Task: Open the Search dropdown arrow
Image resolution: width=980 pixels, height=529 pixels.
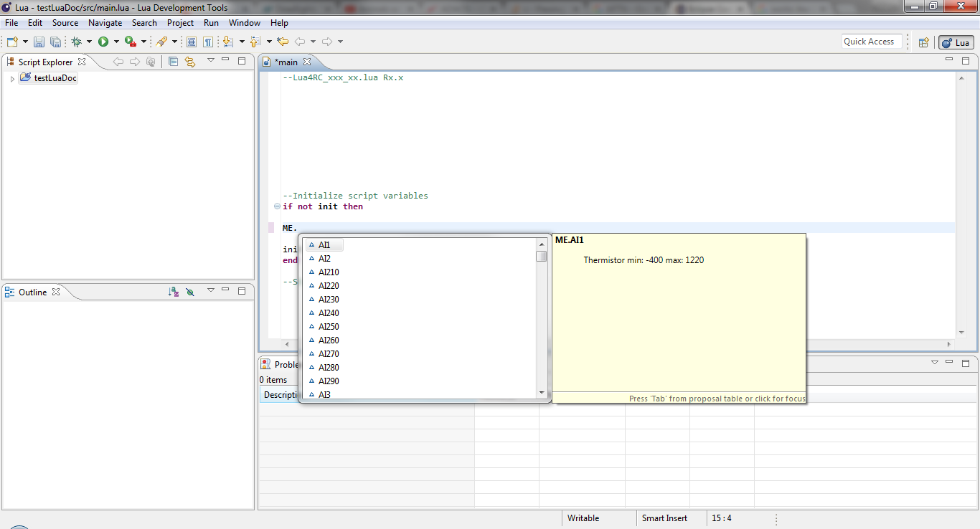Action: (174, 42)
